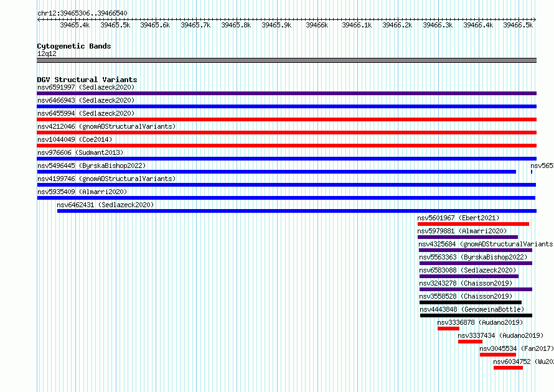Viewport: 554px width, 392px height.
Task: Click the black bar for nsv3558528
Action: click(x=470, y=302)
